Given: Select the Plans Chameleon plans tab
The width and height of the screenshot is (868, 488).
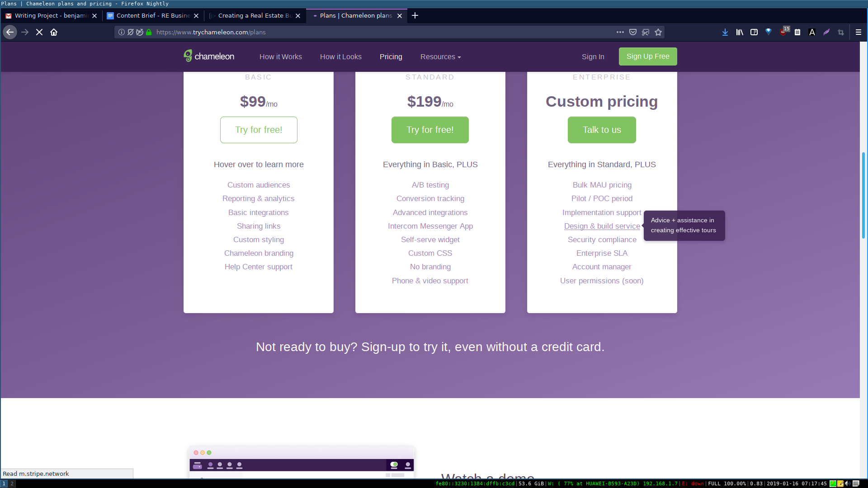Looking at the screenshot, I should (x=356, y=15).
